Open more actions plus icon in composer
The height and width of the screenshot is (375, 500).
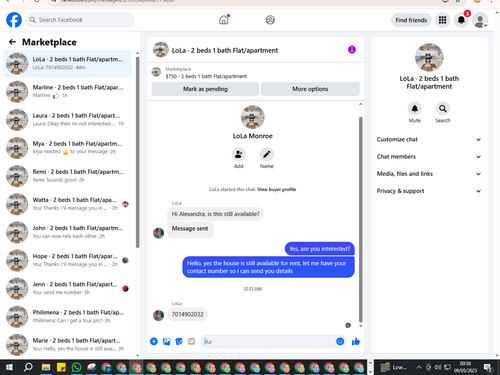tap(154, 341)
